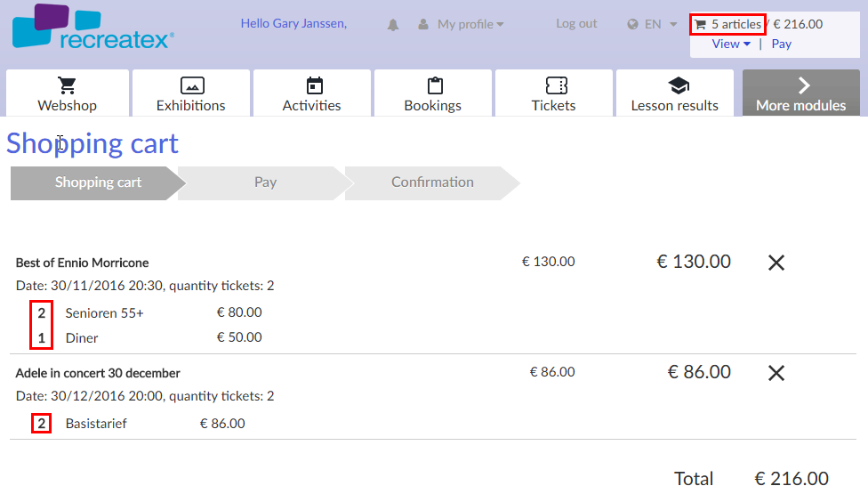Select the Pay step in progress bar
Screen dimensions: 868x494
[x=265, y=182]
